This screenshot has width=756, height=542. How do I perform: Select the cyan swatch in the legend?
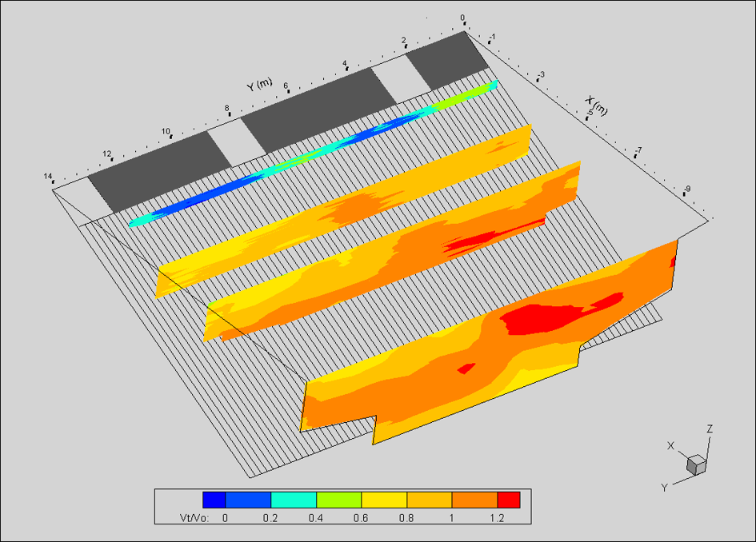(294, 500)
